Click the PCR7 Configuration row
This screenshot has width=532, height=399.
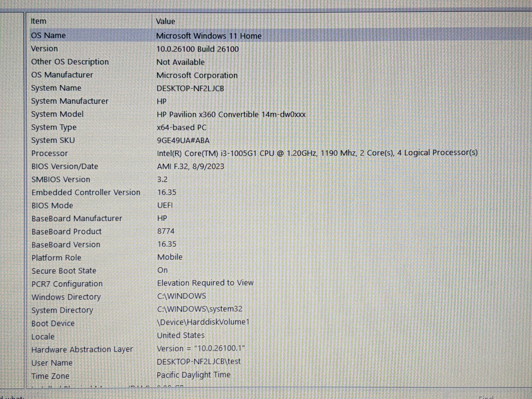tap(67, 284)
